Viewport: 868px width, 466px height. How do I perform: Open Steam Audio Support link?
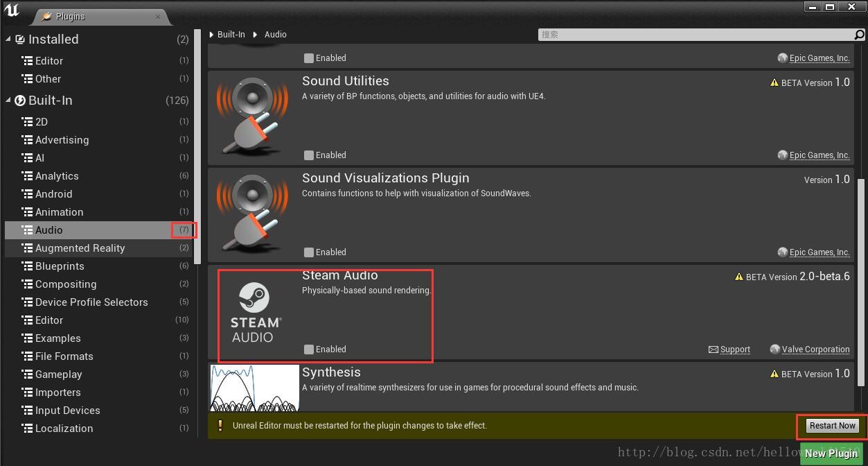735,349
